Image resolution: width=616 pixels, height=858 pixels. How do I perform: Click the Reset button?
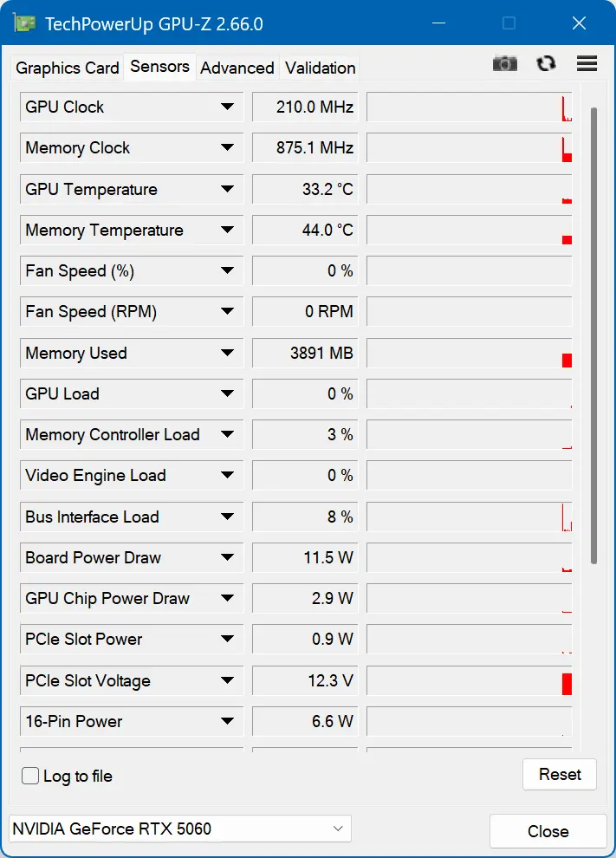tap(560, 774)
